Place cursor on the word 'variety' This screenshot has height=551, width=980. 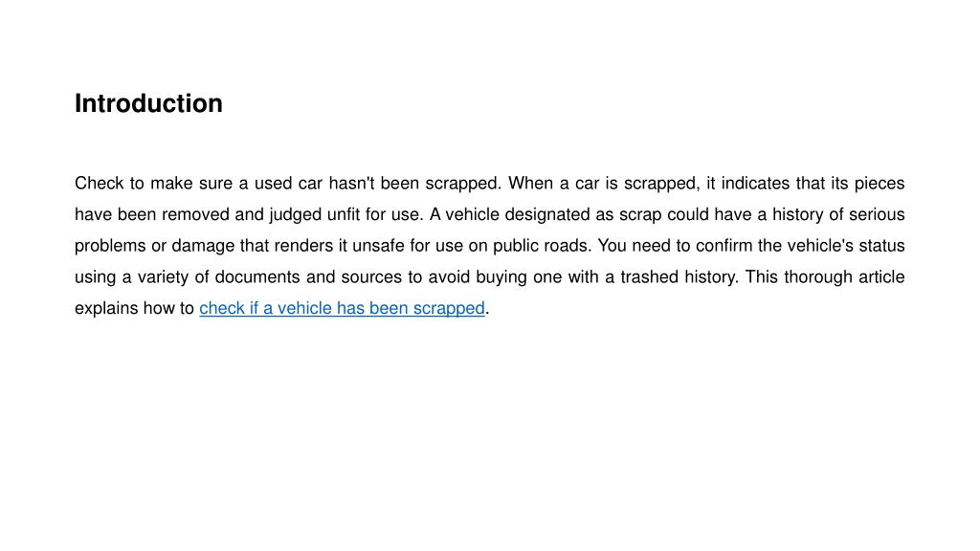163,277
